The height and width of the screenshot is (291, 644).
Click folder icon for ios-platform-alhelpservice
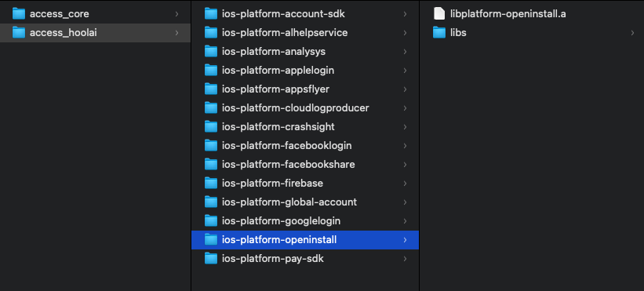(x=211, y=33)
